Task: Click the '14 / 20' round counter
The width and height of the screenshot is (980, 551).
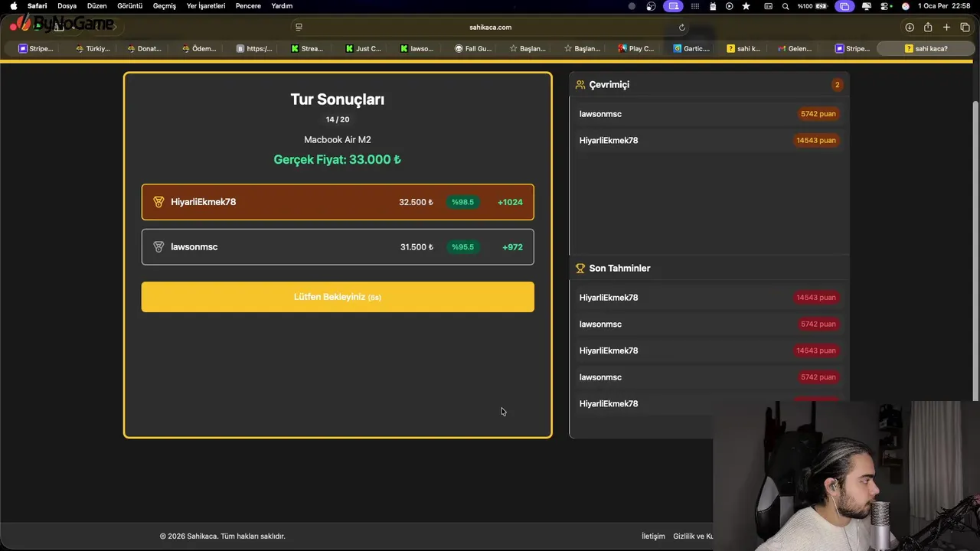Action: coord(338,119)
